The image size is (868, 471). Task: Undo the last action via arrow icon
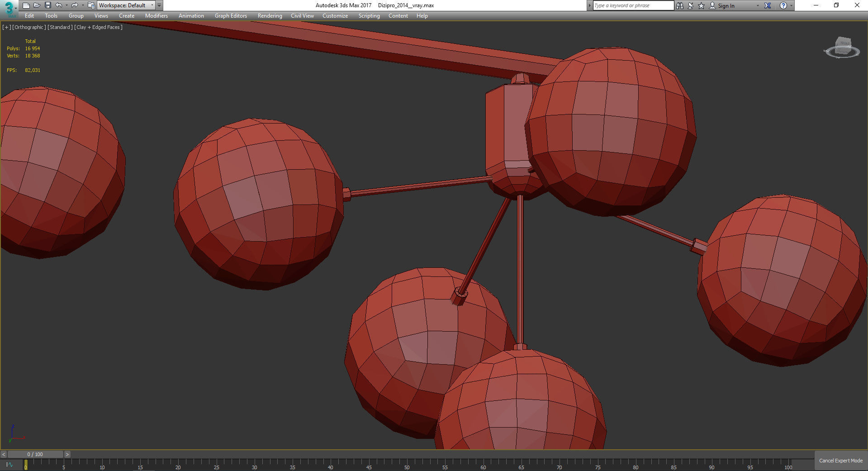[x=59, y=5]
